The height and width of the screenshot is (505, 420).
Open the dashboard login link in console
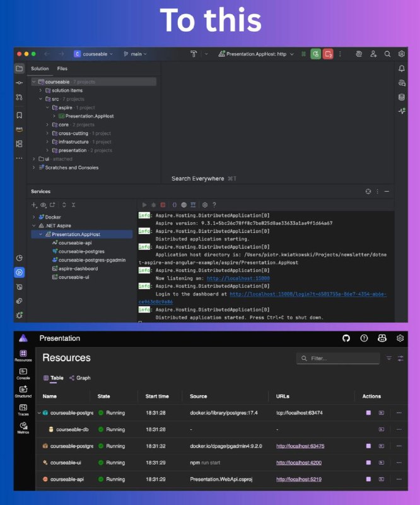pos(308,294)
